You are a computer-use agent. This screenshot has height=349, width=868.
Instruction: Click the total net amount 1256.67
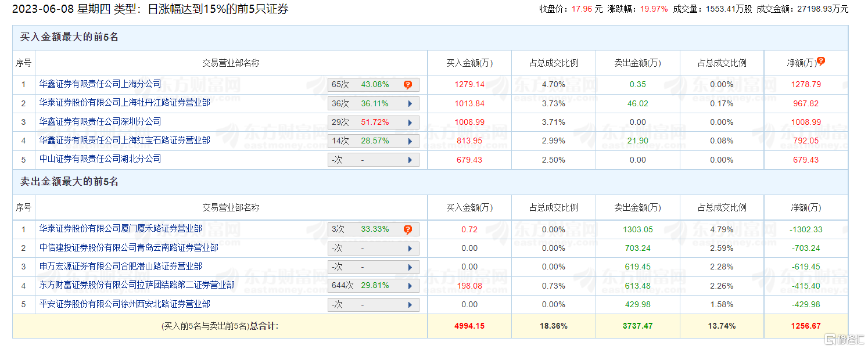pyautogui.click(x=806, y=326)
